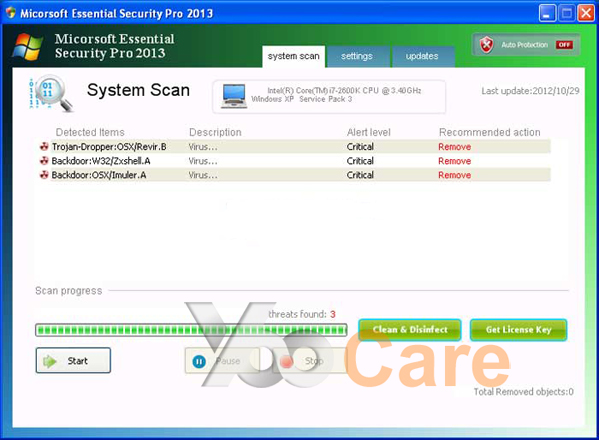Select Trojan-Dropper:OSX/Revir.B row name
This screenshot has width=599, height=440.
coord(109,147)
